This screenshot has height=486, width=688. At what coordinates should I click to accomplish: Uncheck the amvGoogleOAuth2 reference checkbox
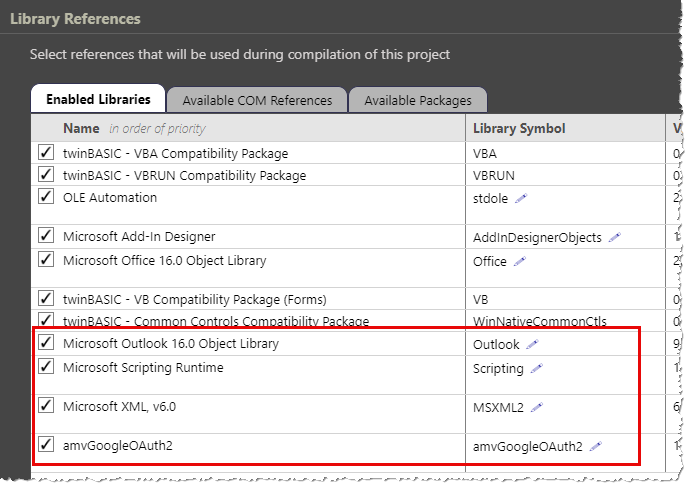tap(45, 445)
